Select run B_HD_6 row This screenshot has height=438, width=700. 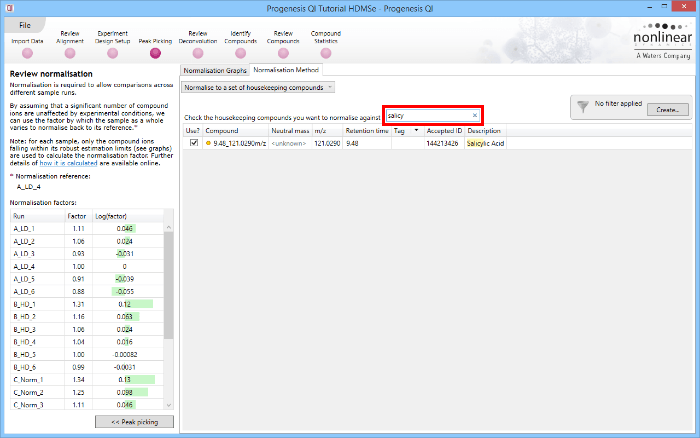87,367
